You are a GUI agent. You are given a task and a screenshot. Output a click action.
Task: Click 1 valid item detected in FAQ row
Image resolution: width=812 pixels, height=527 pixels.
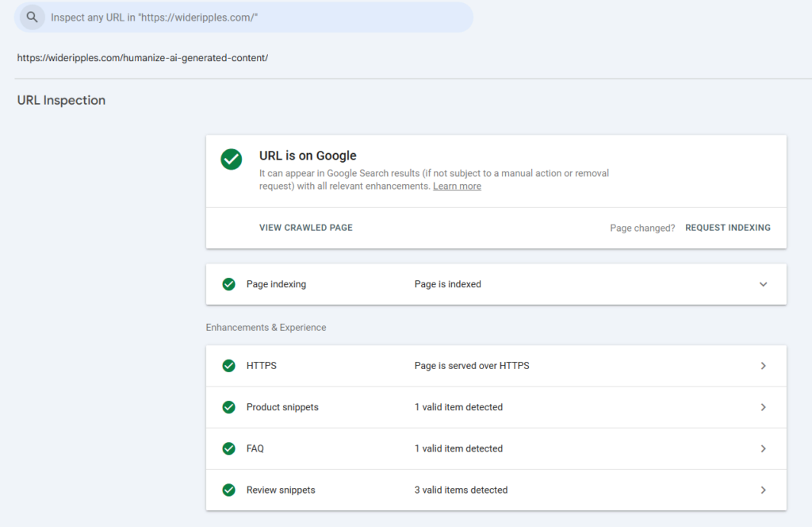tap(458, 448)
